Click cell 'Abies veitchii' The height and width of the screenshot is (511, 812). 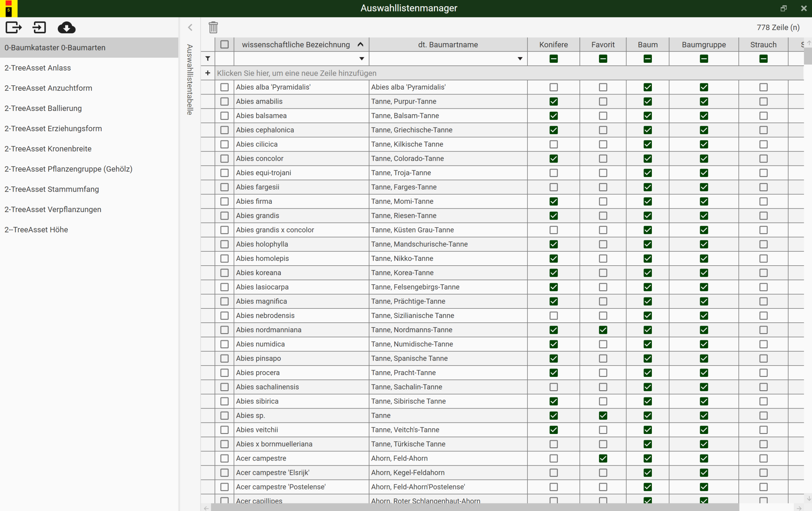pyautogui.click(x=301, y=430)
